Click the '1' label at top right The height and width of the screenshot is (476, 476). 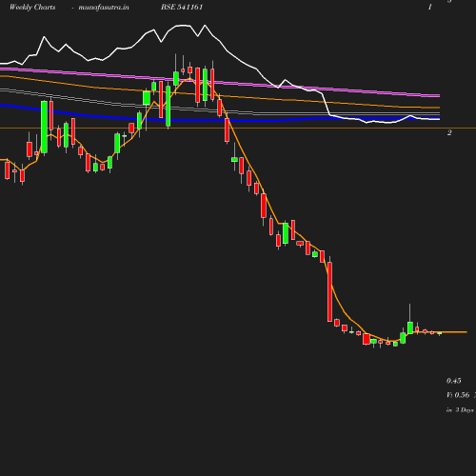(x=430, y=7)
